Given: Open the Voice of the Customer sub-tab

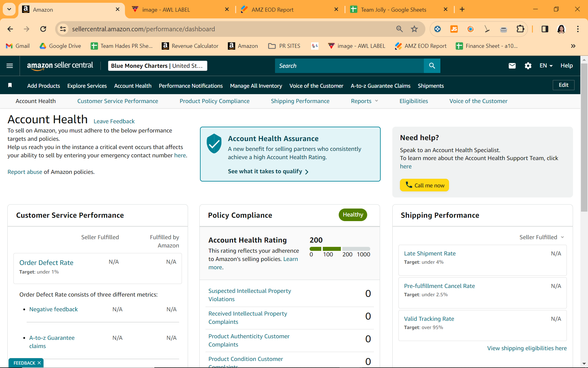Looking at the screenshot, I should (478, 101).
